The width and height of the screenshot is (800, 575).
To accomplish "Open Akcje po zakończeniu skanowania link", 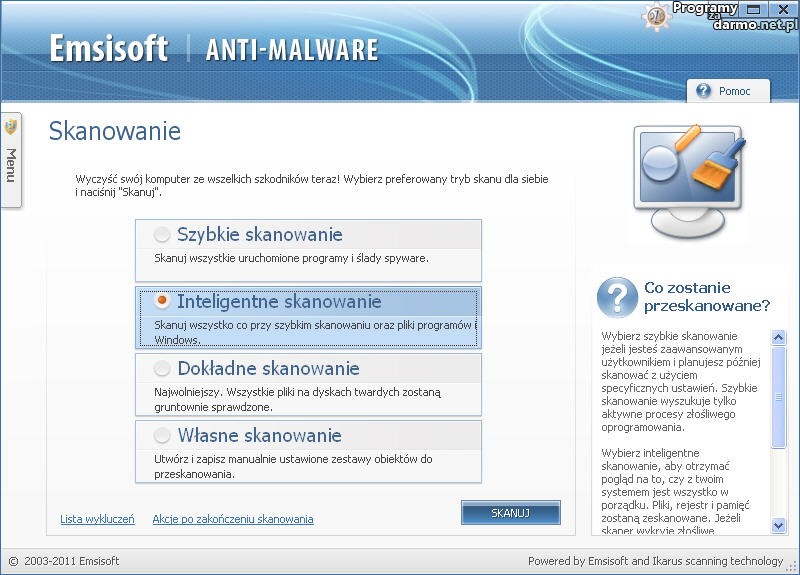I will [x=233, y=519].
